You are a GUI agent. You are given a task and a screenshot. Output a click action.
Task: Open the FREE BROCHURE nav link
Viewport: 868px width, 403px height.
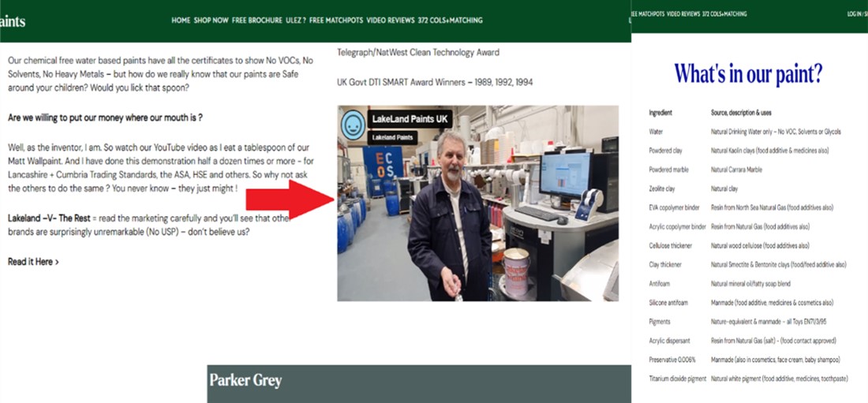coord(257,21)
